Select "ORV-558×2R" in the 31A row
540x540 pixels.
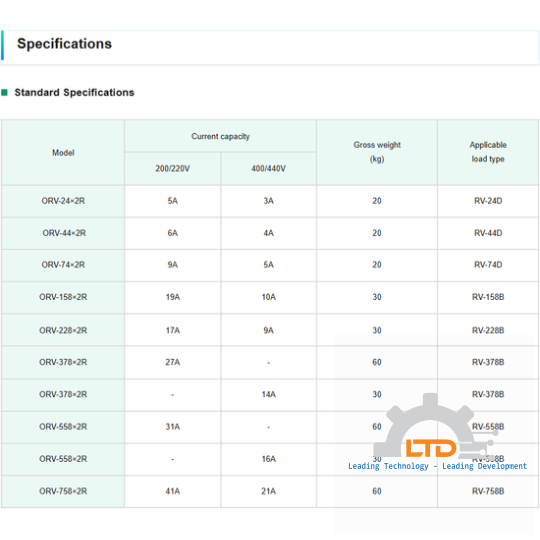tap(63, 427)
